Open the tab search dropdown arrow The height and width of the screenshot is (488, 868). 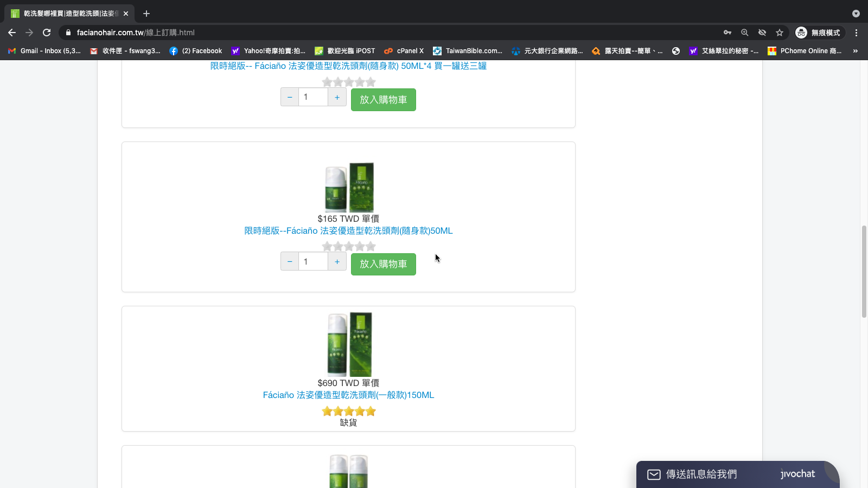pyautogui.click(x=856, y=14)
